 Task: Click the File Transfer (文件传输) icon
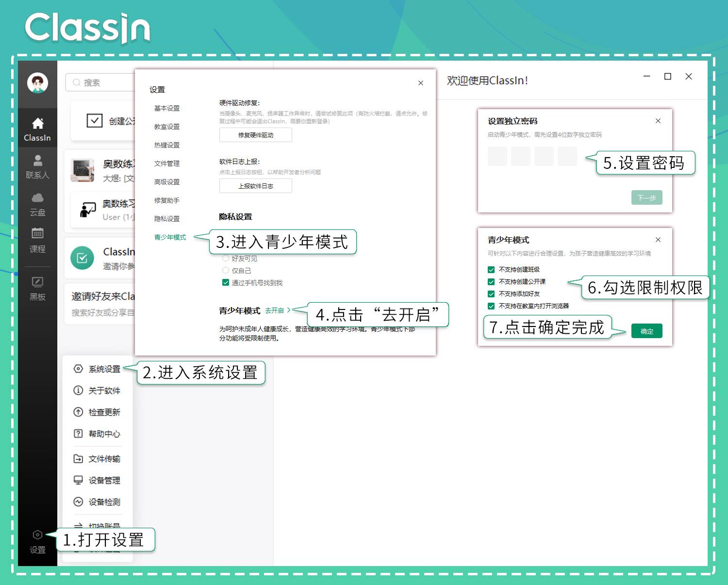(78, 458)
